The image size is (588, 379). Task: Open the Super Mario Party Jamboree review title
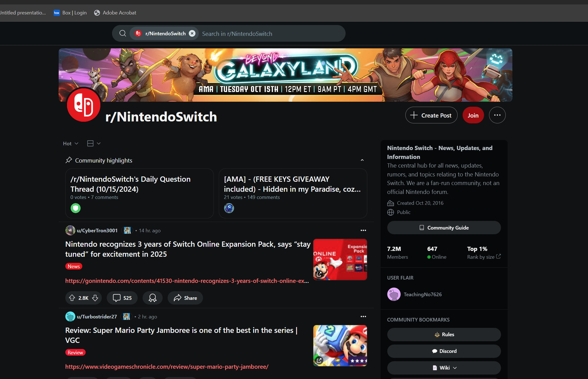click(182, 335)
